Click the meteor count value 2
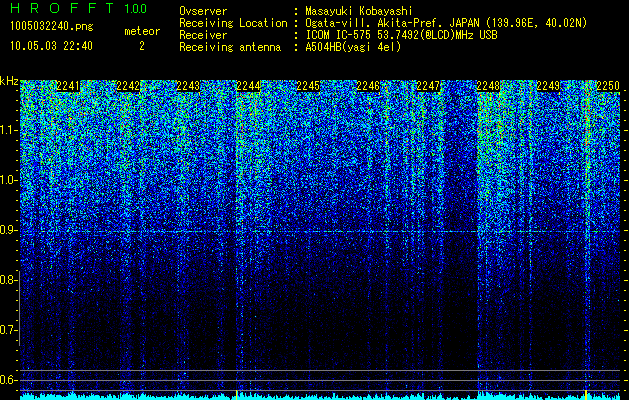This screenshot has height=400, width=629. click(142, 46)
